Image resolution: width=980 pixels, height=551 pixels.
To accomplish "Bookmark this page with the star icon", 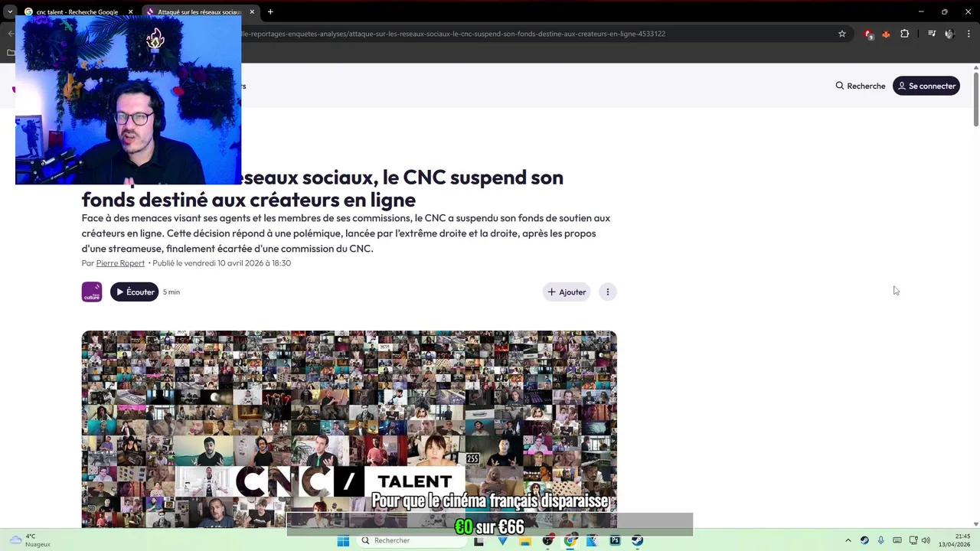I will (842, 34).
